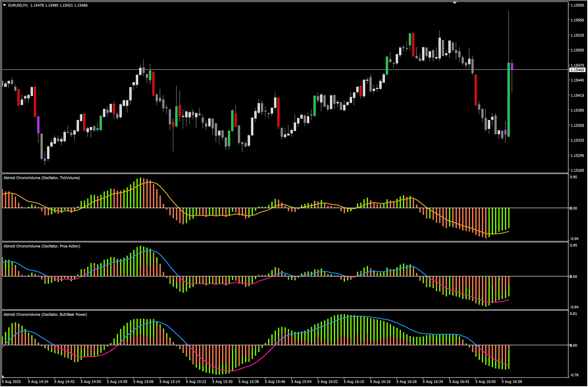Click the pink signal line in Bull/Bear Power panel
This screenshot has height=387, width=588.
(229, 371)
